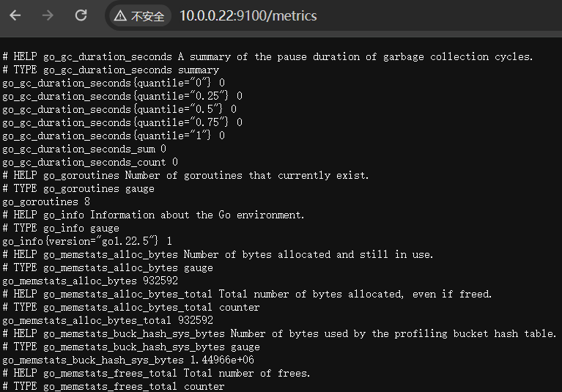Click the HELP go_gc_duration_seconds comment line
Viewport: 562px width, 392px height.
tap(267, 56)
